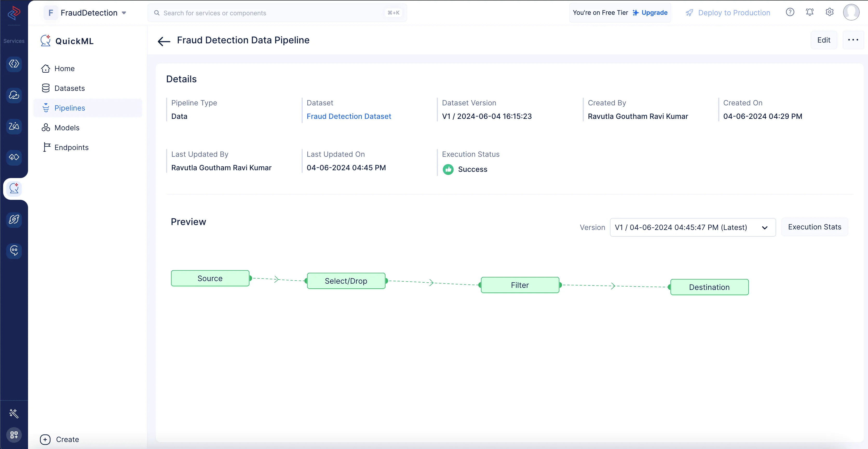Click the back arrow beside pipeline title

(164, 41)
